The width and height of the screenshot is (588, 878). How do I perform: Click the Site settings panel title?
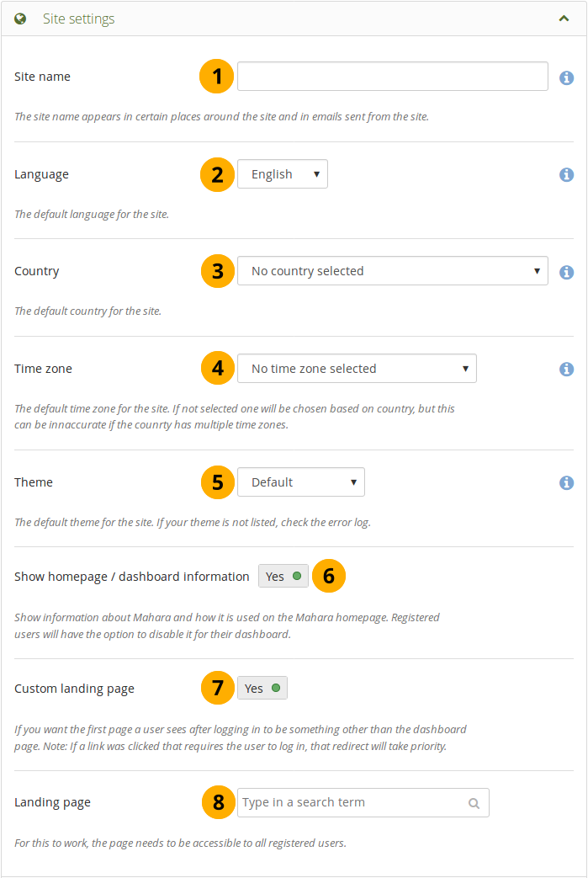coord(79,19)
